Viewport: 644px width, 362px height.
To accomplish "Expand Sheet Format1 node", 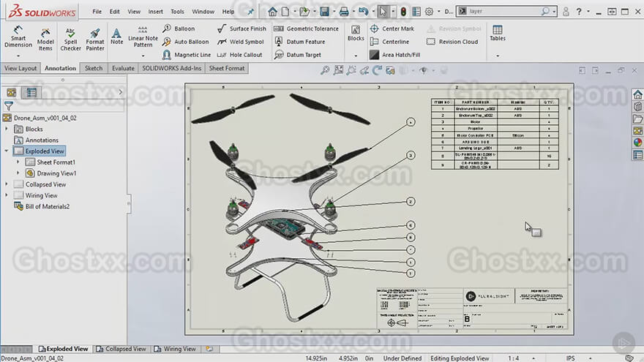I will click(18, 162).
